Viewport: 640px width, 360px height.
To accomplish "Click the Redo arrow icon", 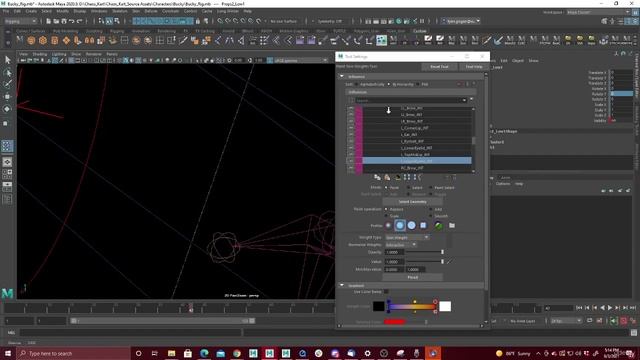I will [x=80, y=21].
